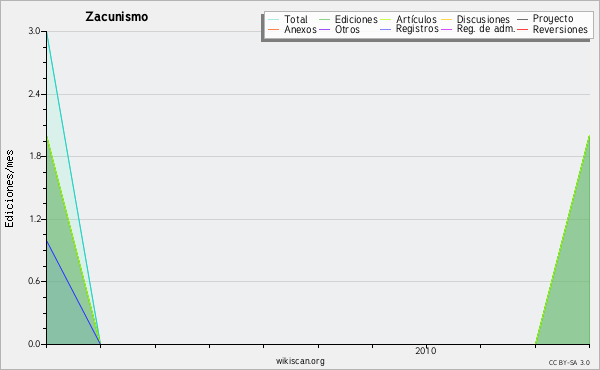Click the 1.2 y-axis value
This screenshot has width=600, height=370.
(35, 219)
